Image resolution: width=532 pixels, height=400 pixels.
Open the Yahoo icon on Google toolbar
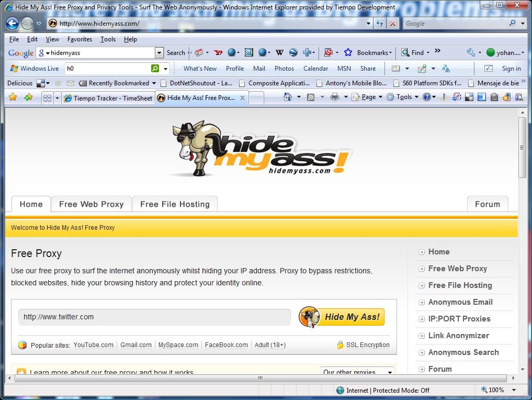[x=218, y=53]
